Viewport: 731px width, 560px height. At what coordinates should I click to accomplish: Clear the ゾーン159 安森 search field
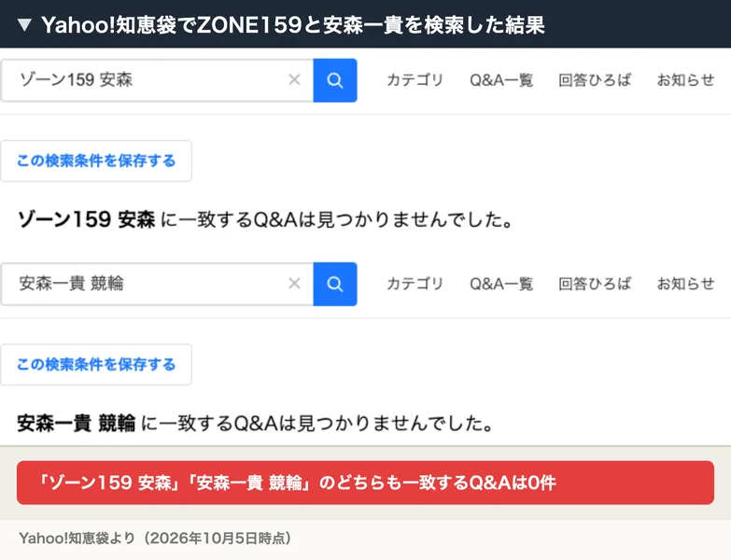(294, 79)
